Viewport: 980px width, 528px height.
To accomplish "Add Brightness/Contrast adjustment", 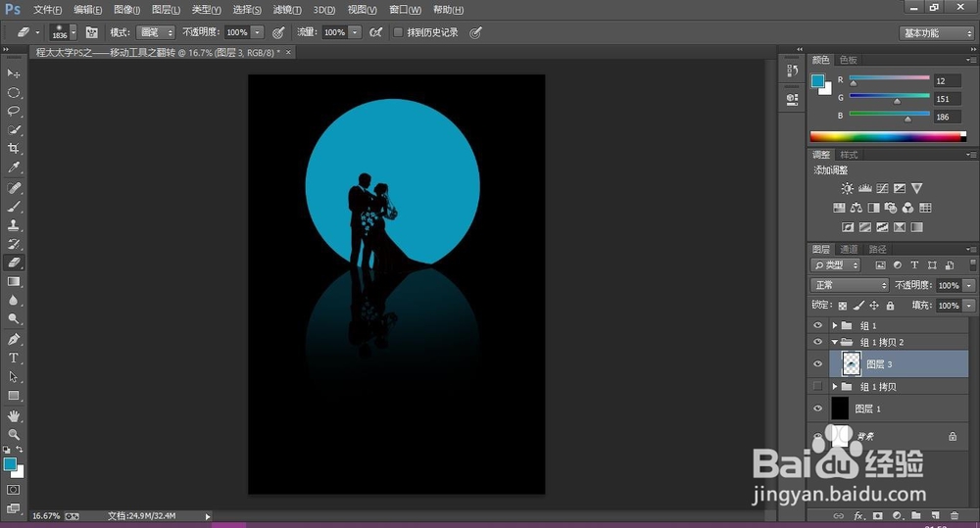I will (x=847, y=188).
